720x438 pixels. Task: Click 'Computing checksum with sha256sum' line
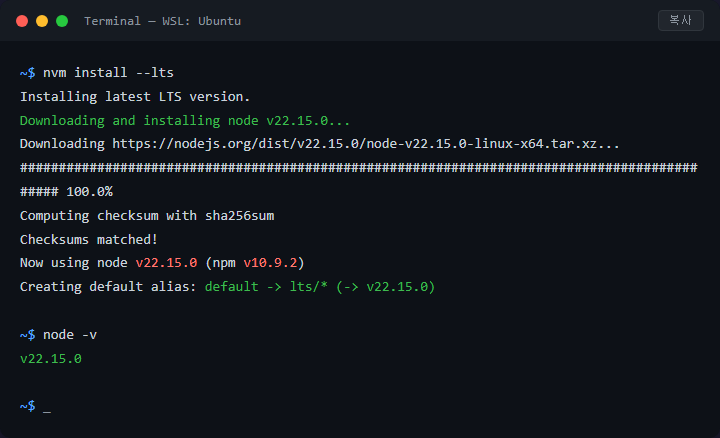pos(147,215)
